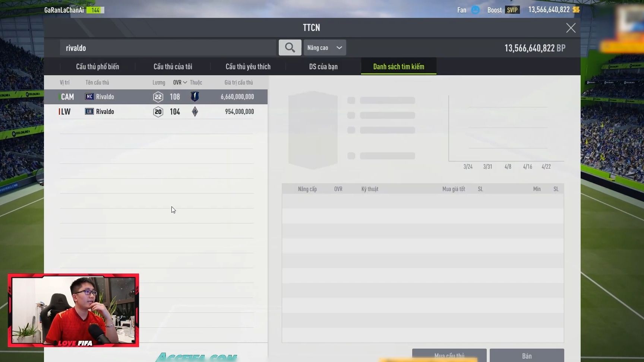644x362 pixels.
Task: Click the MC season badge beside Rivaldo
Action: (89, 97)
